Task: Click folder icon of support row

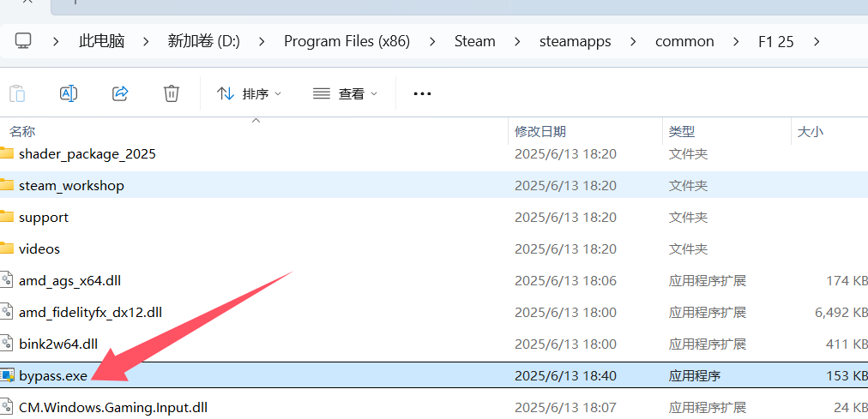Action: point(6,217)
